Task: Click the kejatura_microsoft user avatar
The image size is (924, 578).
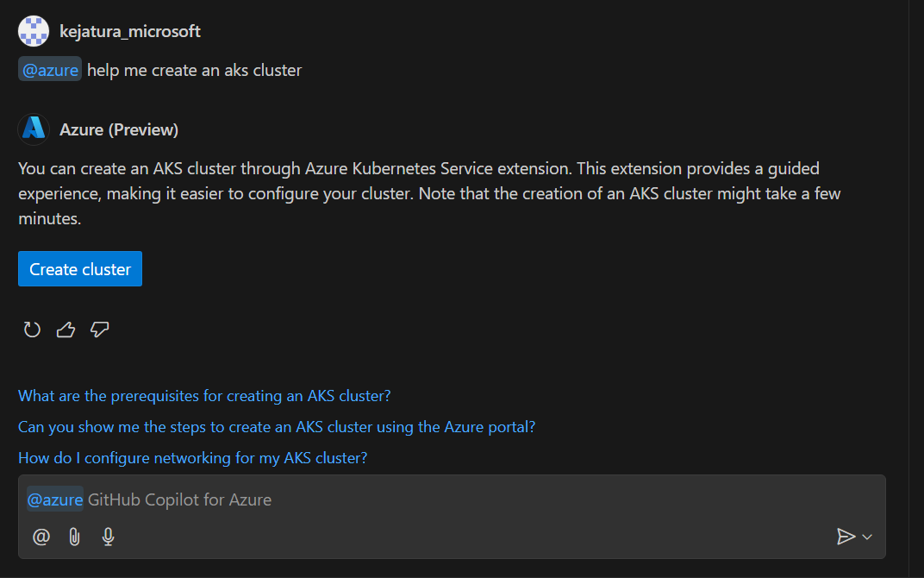Action: (34, 31)
